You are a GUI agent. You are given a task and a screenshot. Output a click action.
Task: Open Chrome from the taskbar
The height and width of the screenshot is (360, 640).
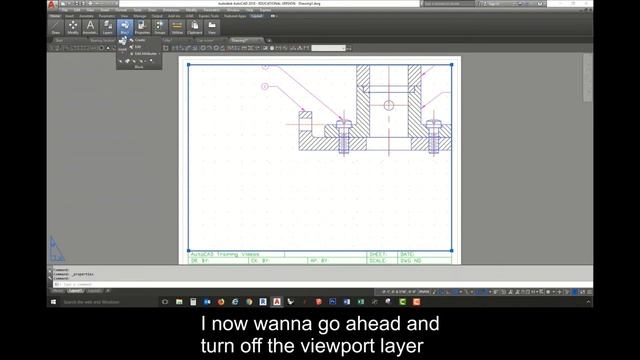pyautogui.click(x=249, y=302)
